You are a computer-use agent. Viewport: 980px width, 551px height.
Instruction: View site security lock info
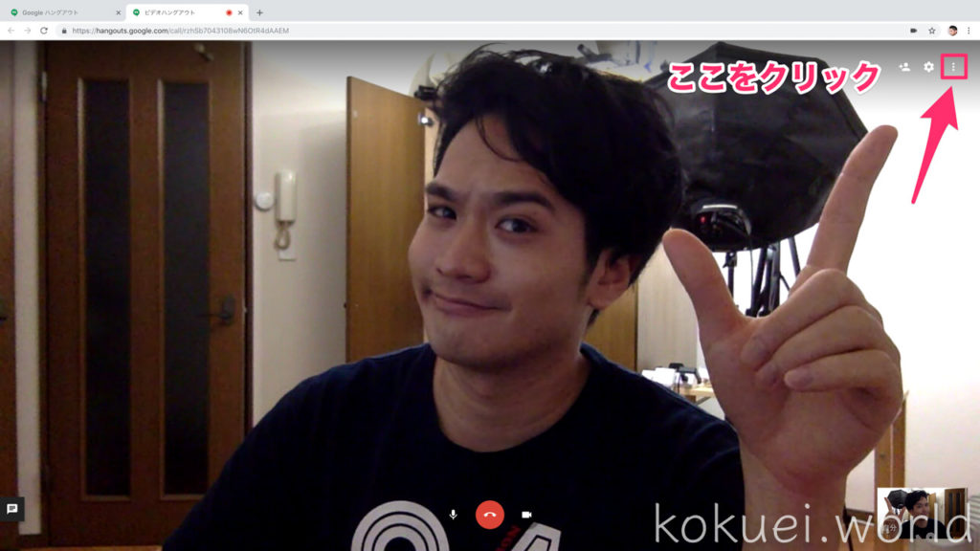64,31
